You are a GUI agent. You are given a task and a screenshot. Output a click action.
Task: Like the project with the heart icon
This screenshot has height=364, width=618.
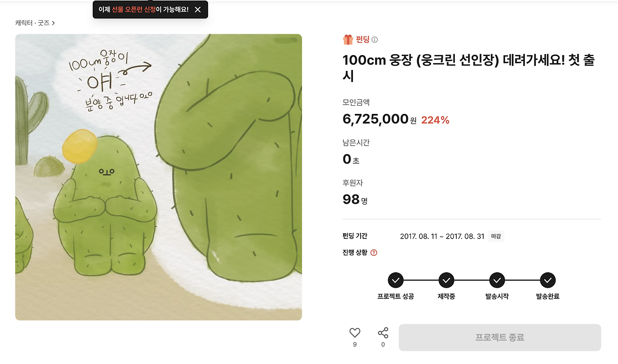point(355,333)
